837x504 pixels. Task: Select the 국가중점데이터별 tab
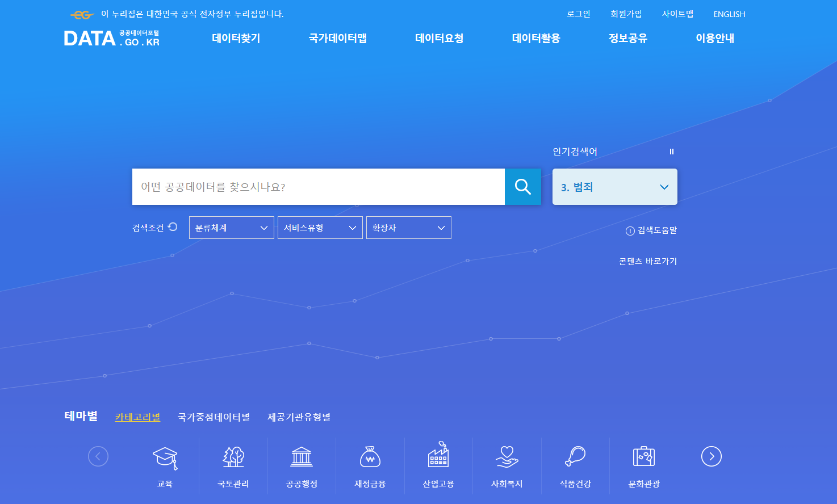(x=214, y=417)
